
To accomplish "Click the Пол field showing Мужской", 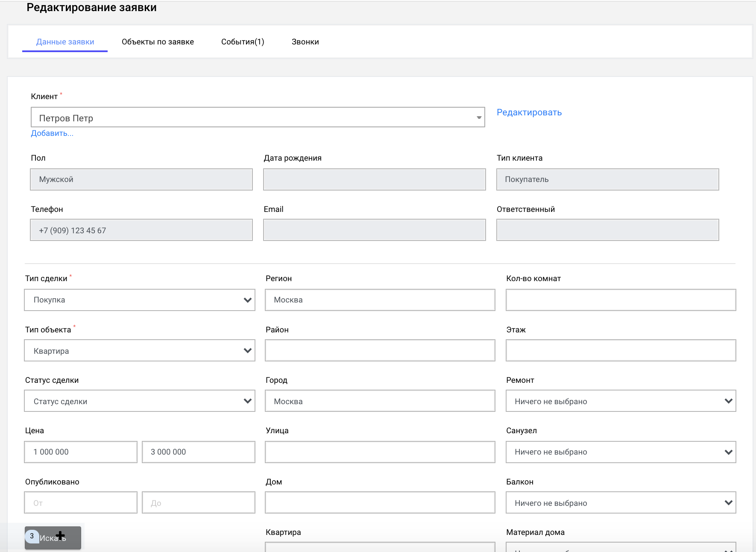I will pos(141,179).
